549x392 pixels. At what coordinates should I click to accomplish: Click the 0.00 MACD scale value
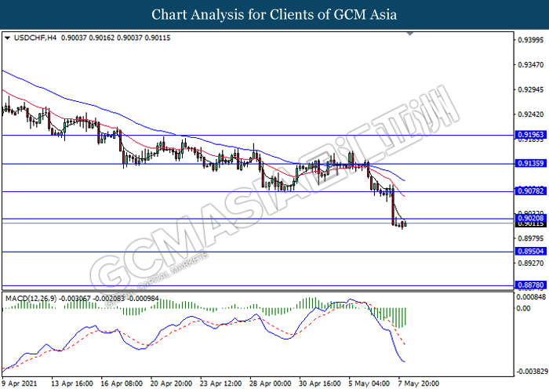[x=524, y=308]
